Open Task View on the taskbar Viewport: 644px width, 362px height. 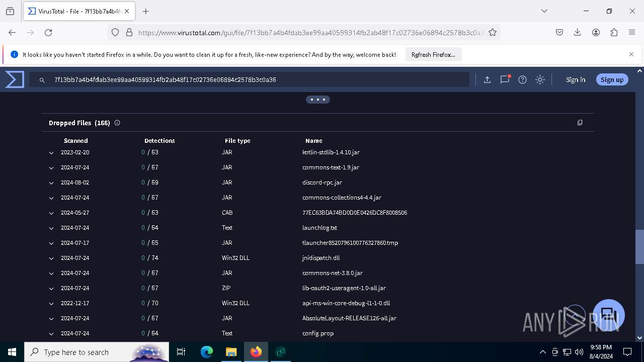pos(181,352)
